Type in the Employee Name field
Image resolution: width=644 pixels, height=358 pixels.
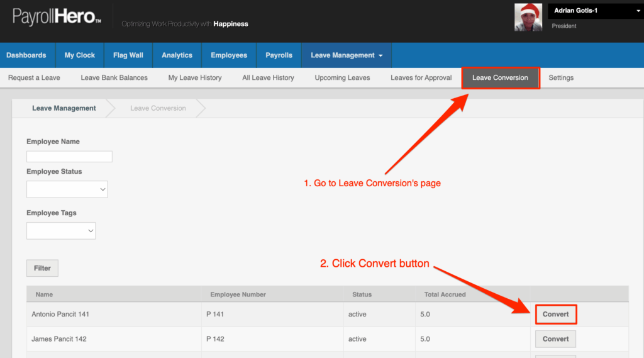(x=69, y=157)
